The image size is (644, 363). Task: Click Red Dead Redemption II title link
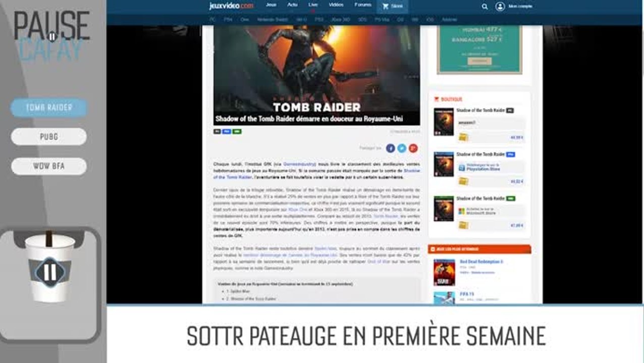tap(481, 262)
